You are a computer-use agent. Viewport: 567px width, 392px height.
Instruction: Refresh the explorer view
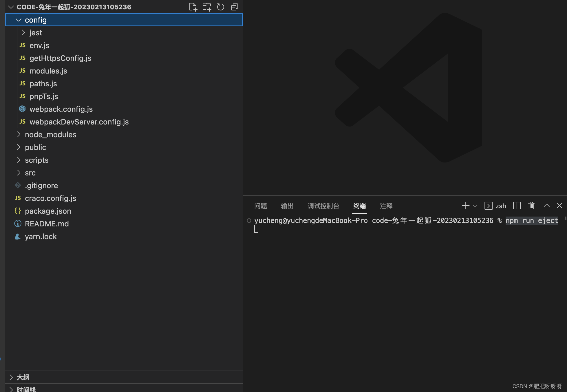tap(220, 7)
